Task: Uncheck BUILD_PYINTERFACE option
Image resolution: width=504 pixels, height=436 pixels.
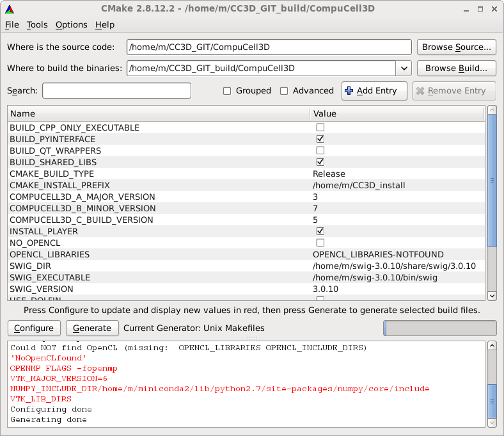Action: tap(320, 139)
